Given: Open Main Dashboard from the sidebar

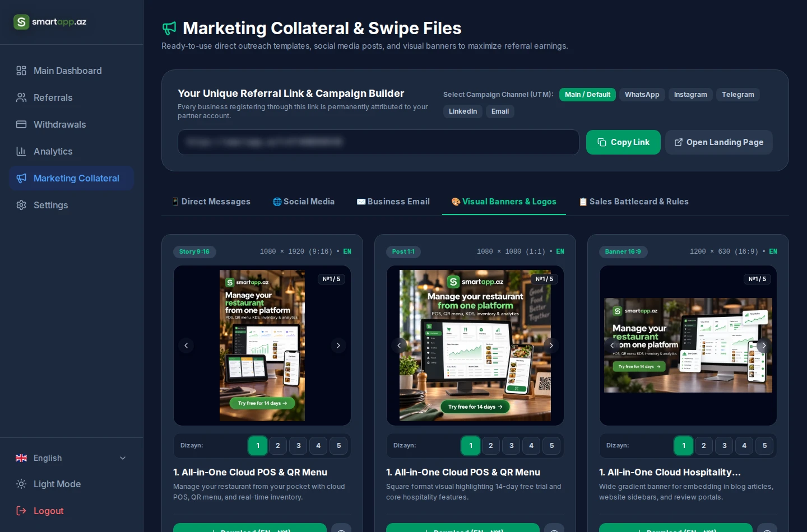Looking at the screenshot, I should tap(71, 71).
